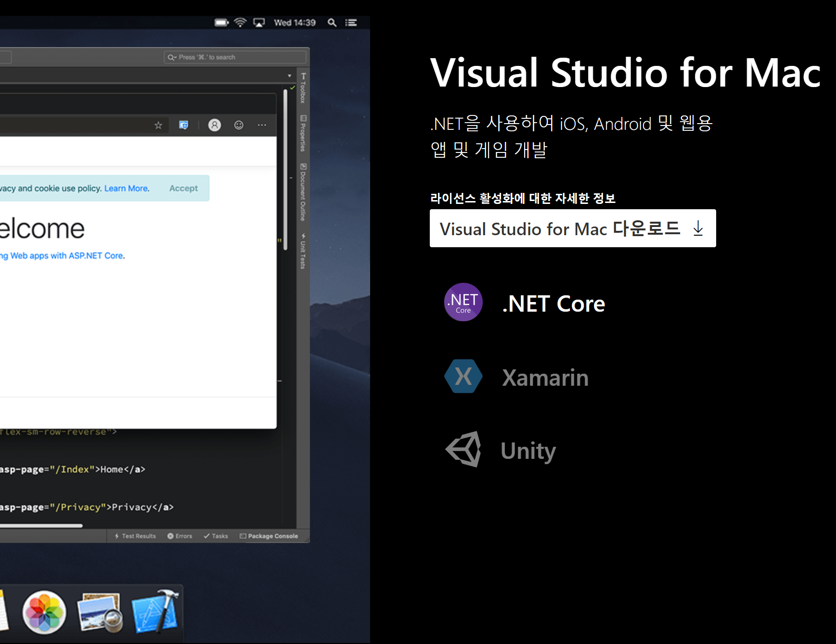Open the license activation info link
Viewport: 836px width, 644px height.
[x=523, y=198]
